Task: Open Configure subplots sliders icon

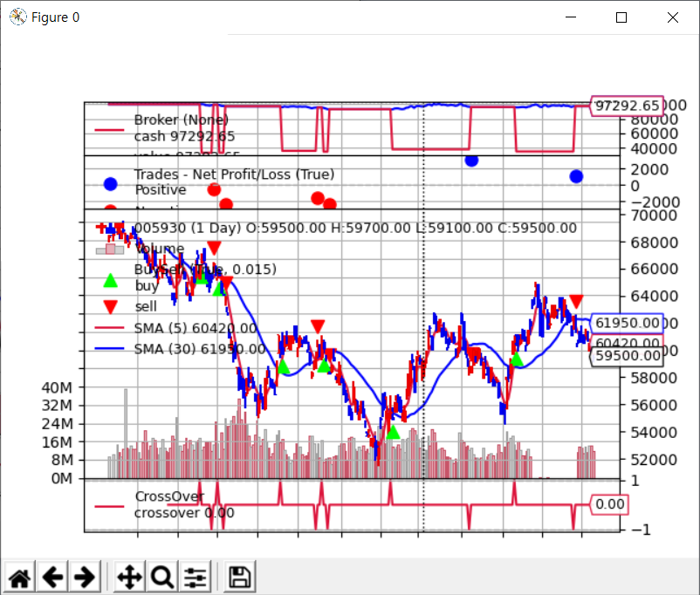Action: 196,578
